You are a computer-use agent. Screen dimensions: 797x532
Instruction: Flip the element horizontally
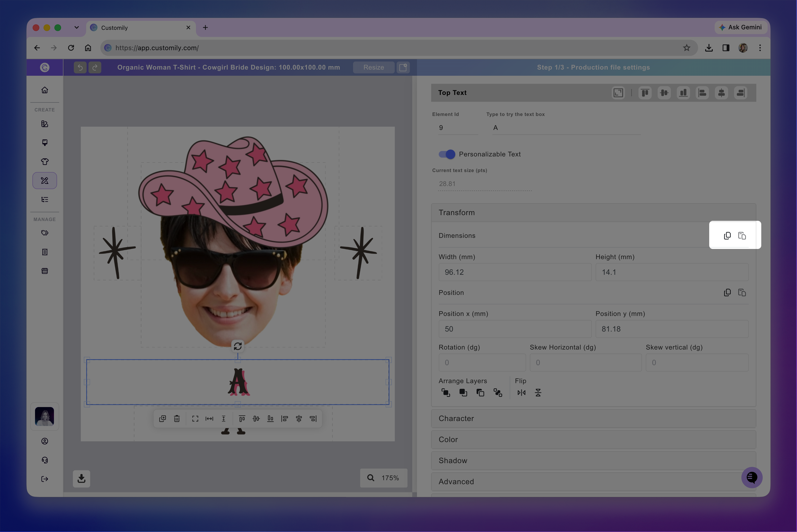click(522, 393)
